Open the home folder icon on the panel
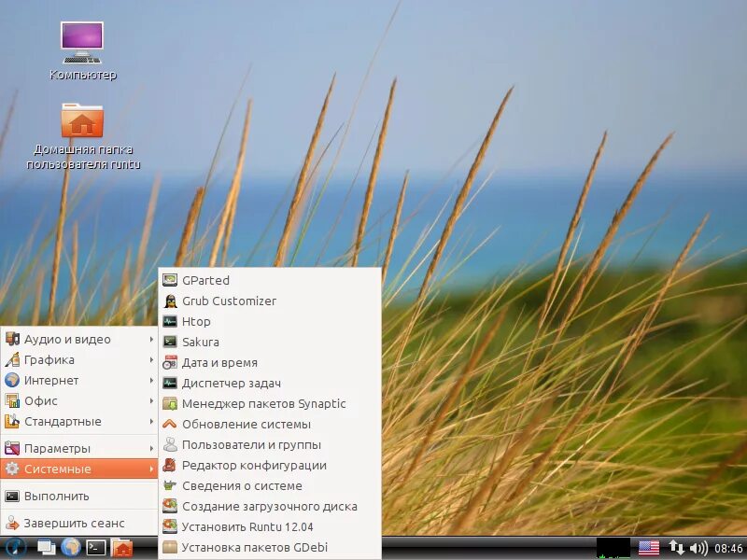Screen dimensions: 747x560 (x=122, y=548)
